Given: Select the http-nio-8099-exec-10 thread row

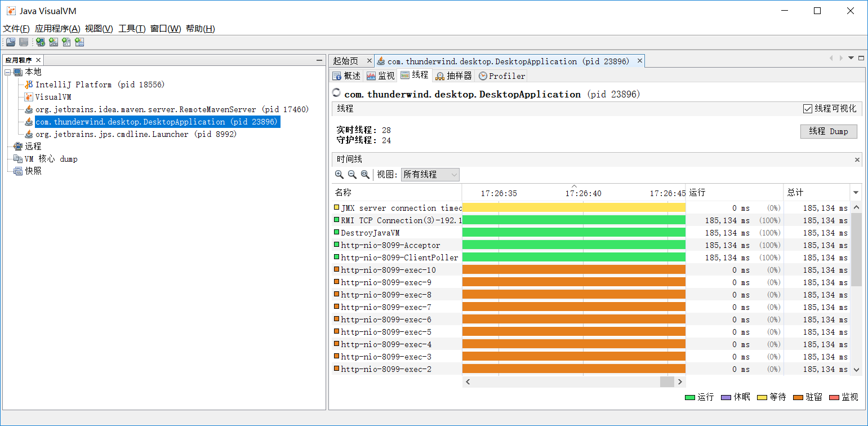Looking at the screenshot, I should [591, 270].
